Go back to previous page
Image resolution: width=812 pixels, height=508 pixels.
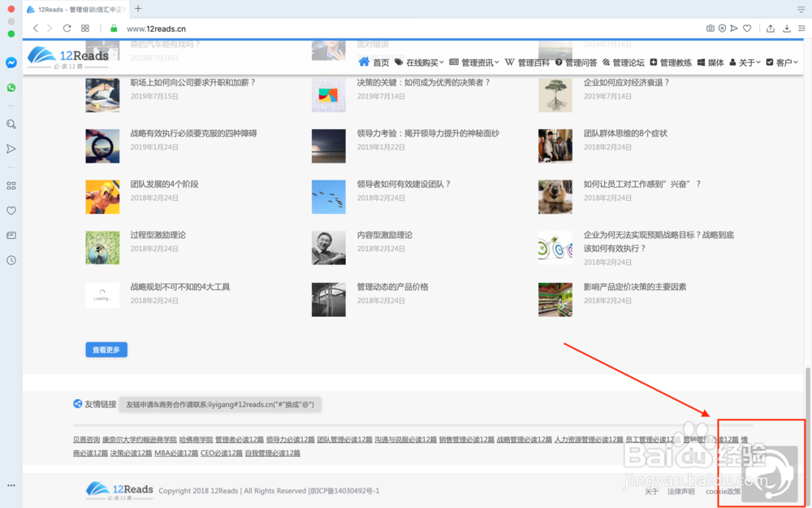[35, 28]
